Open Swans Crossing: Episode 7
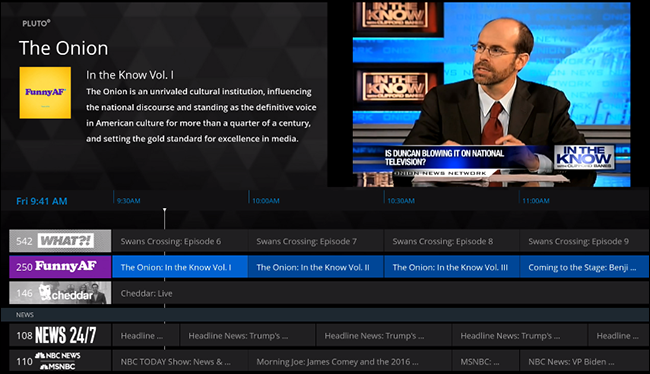This screenshot has width=650, height=374. coord(315,241)
